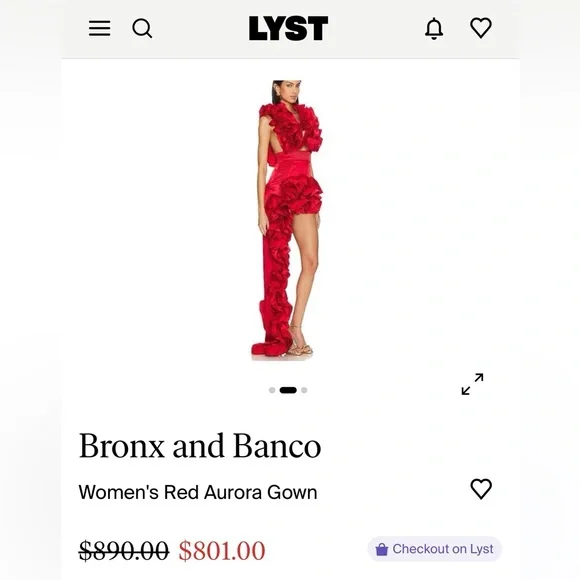Select the active middle carousel indicator
580x580 pixels.
288,390
